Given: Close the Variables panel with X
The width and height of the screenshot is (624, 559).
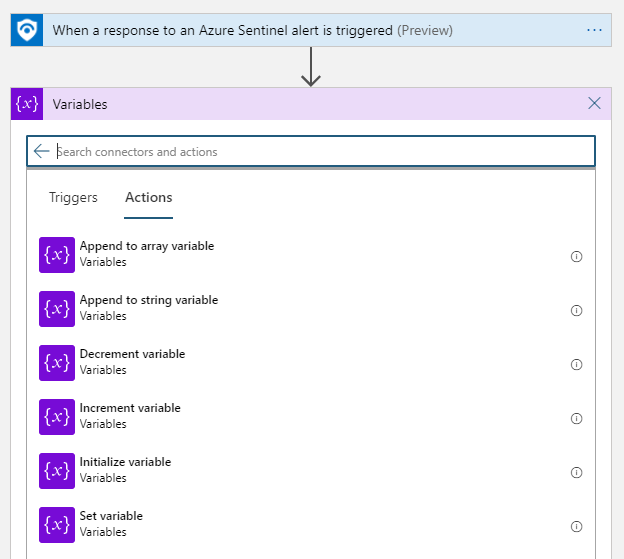Looking at the screenshot, I should click(594, 103).
